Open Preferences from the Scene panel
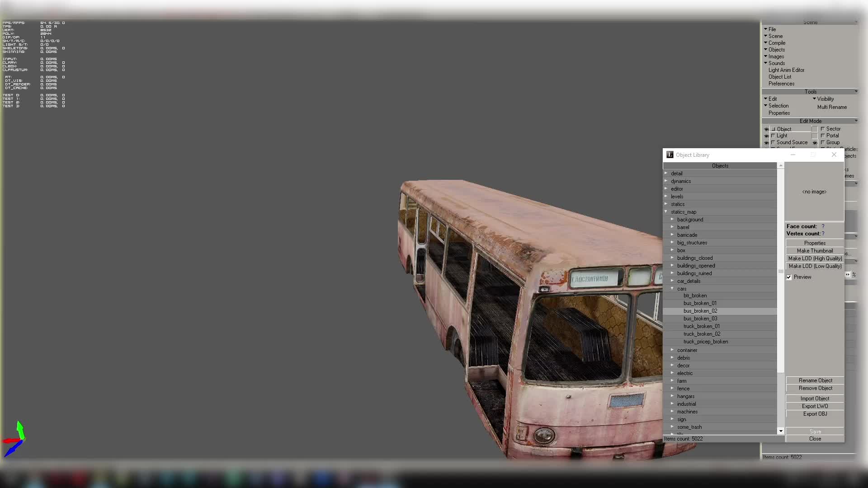 (x=781, y=84)
